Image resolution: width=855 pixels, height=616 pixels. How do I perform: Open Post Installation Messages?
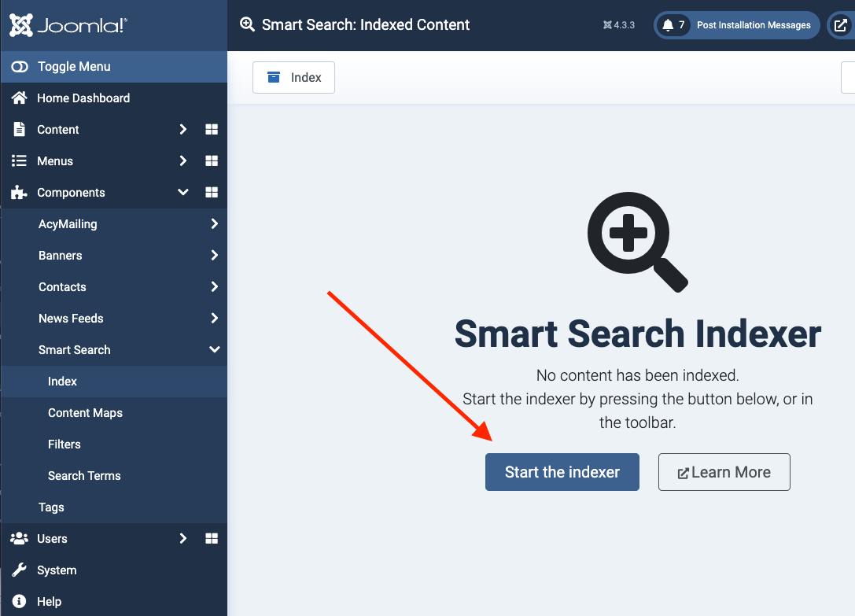[753, 25]
